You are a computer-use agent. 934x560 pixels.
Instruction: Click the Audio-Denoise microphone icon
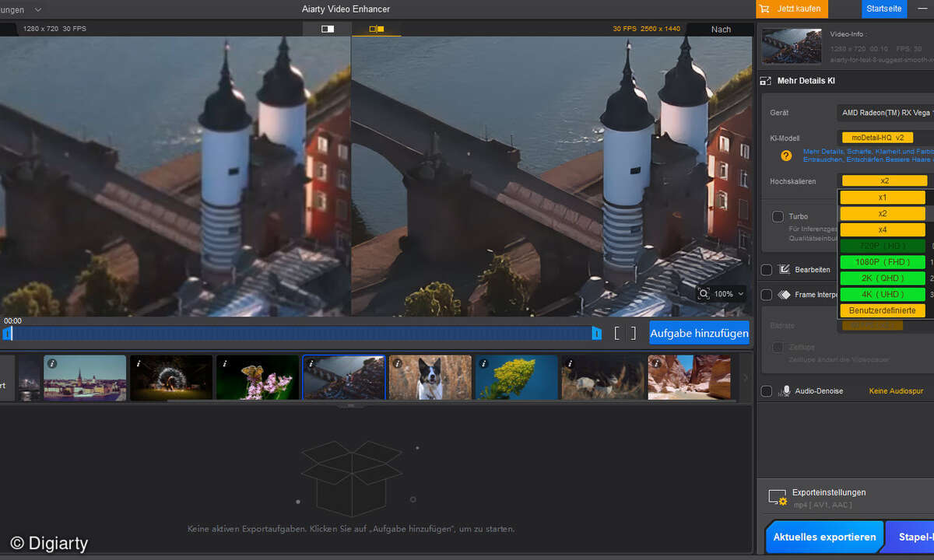pos(786,390)
